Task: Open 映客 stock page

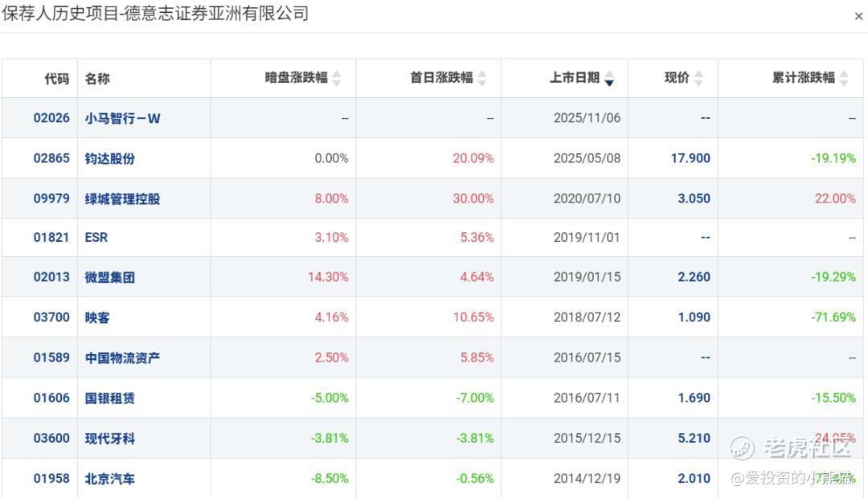Action: [x=97, y=318]
